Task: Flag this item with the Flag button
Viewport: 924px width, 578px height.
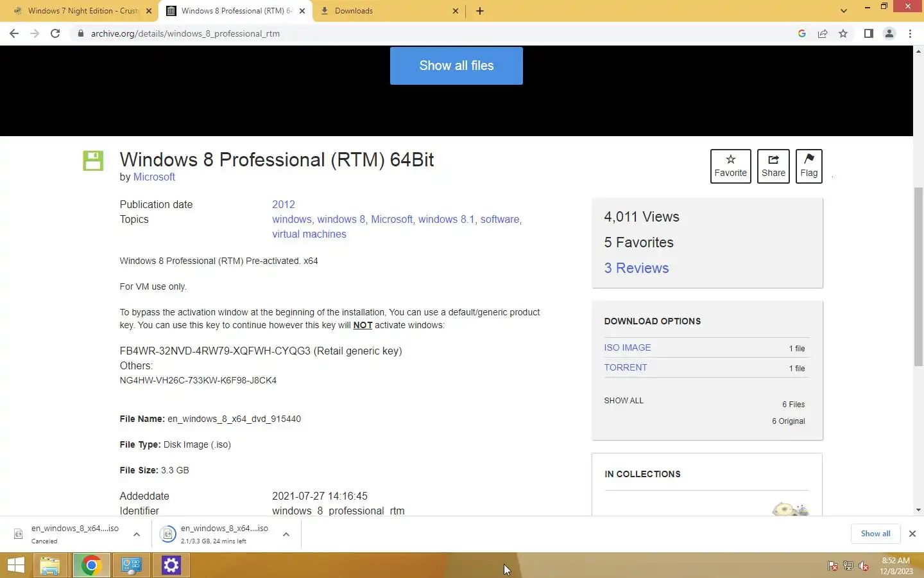Action: 809,166
